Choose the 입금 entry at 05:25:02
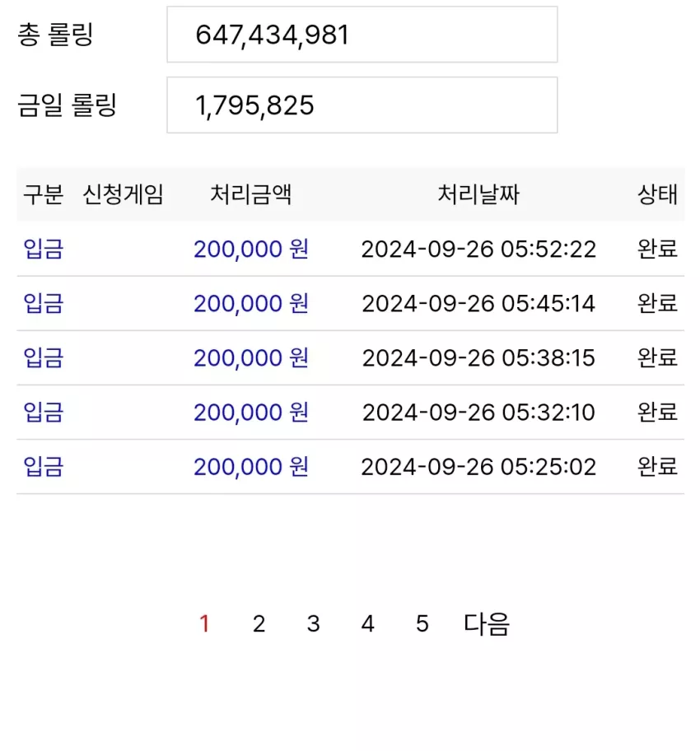This screenshot has width=700, height=751. [x=43, y=467]
